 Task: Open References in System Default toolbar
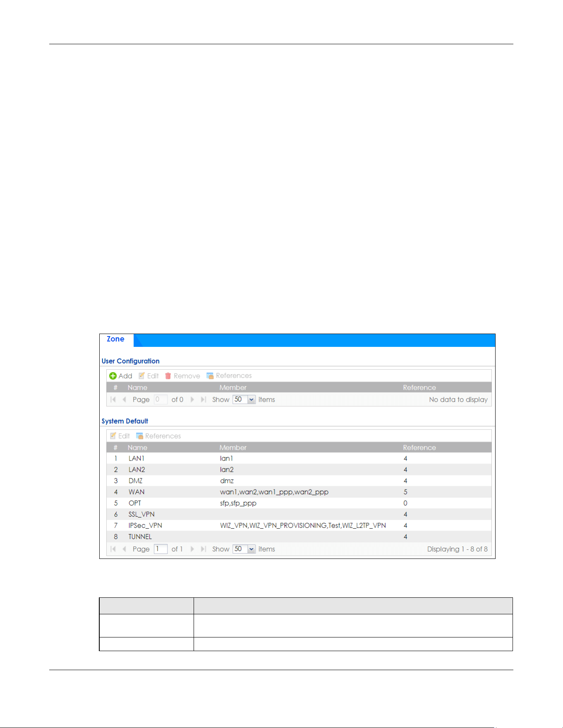pos(158,436)
